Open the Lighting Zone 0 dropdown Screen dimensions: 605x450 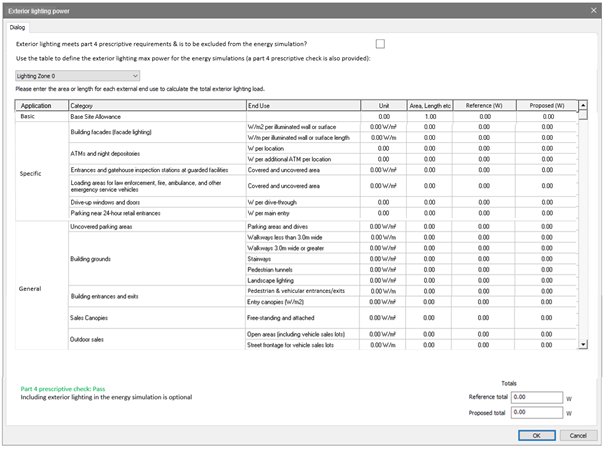click(x=77, y=75)
